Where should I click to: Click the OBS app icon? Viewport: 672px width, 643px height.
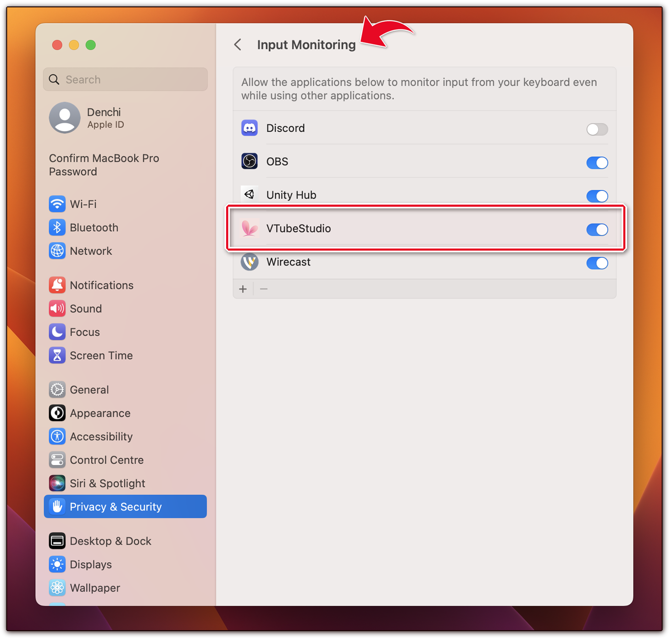pyautogui.click(x=250, y=161)
